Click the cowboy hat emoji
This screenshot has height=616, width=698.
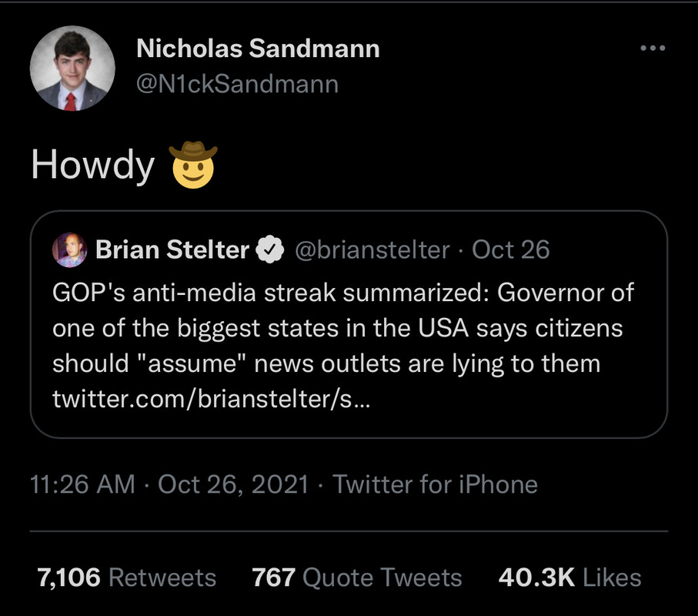pos(194,164)
